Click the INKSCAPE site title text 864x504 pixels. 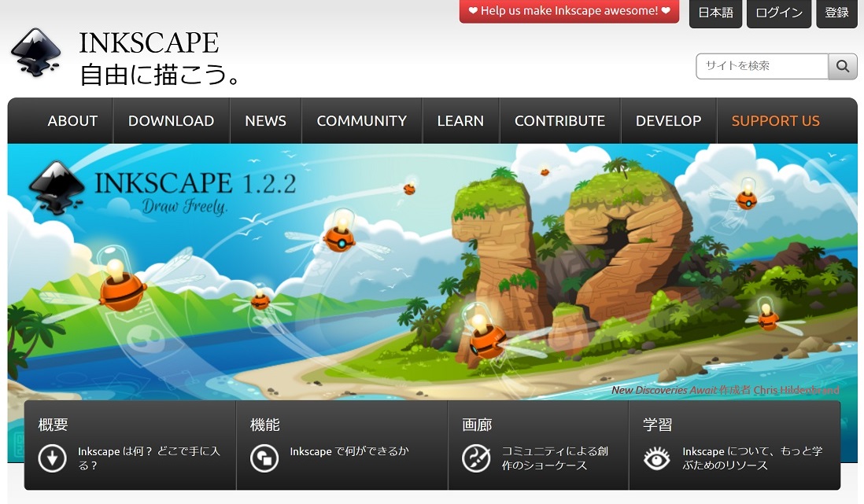point(149,43)
